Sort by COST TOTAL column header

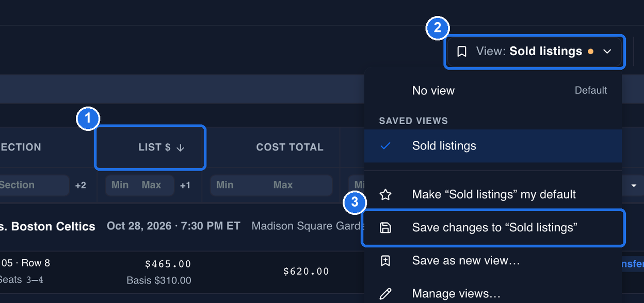(x=289, y=147)
